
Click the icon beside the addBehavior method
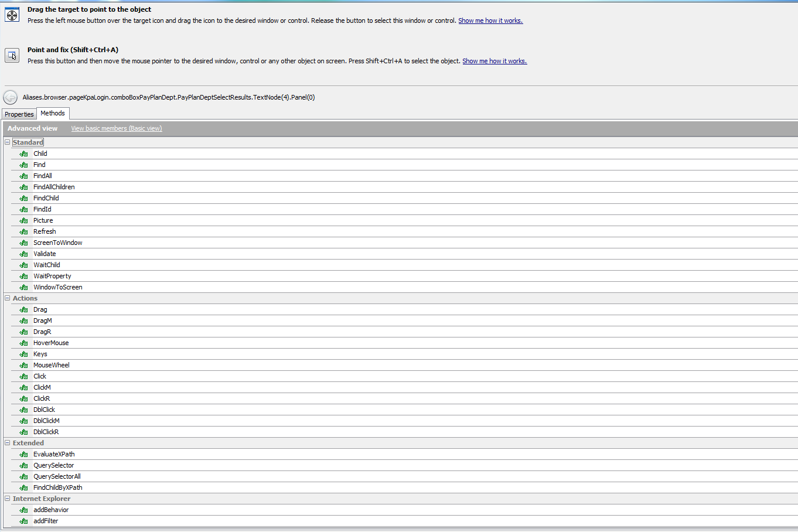[x=23, y=510]
